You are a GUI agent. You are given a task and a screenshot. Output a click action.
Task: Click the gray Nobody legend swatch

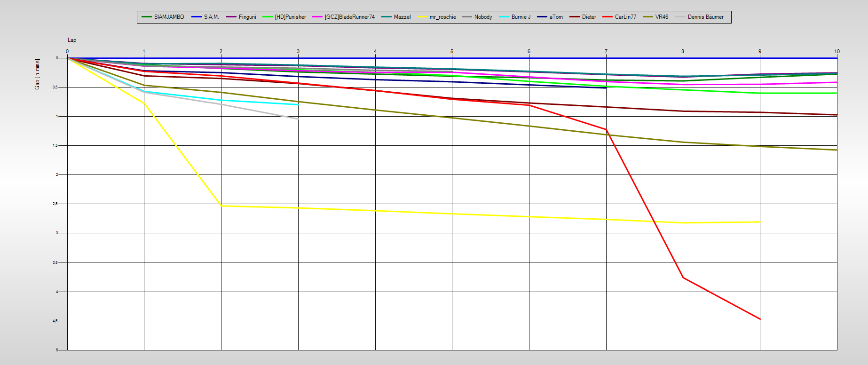click(x=467, y=17)
